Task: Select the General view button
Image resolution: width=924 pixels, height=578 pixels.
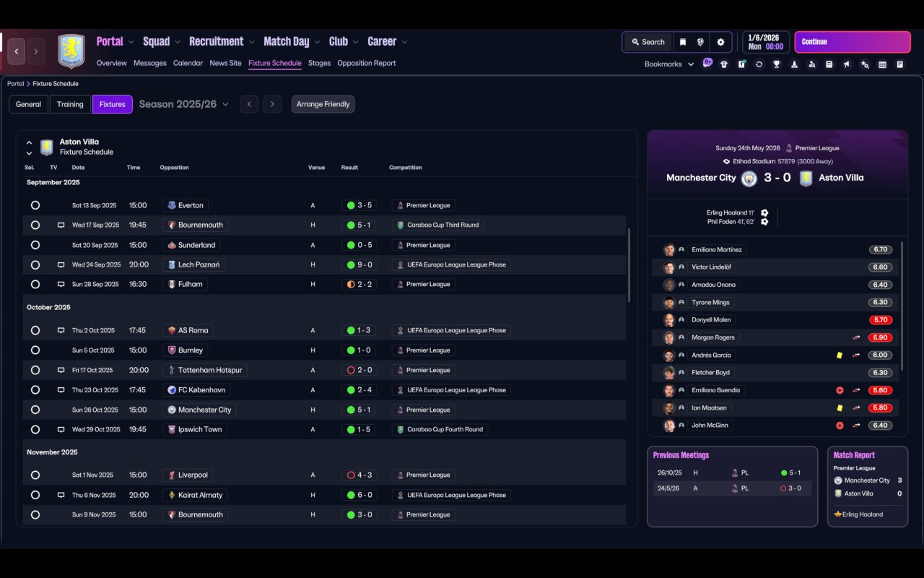Action: point(29,104)
